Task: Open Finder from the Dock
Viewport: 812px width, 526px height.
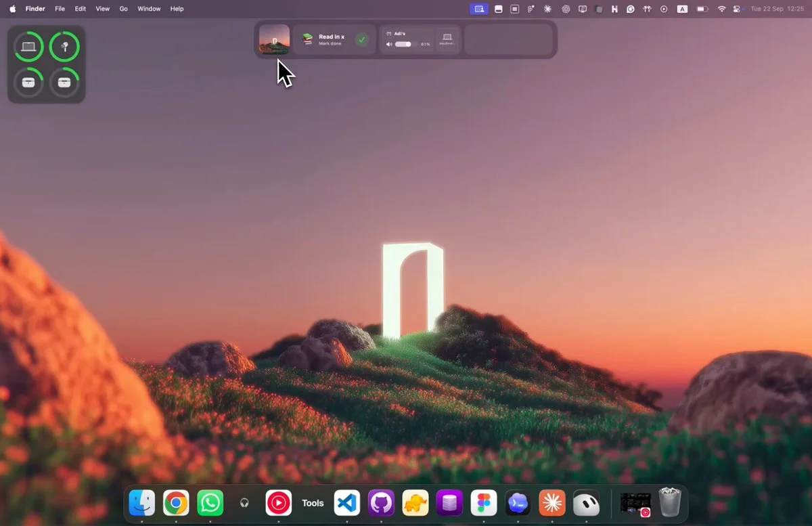Action: point(142,503)
